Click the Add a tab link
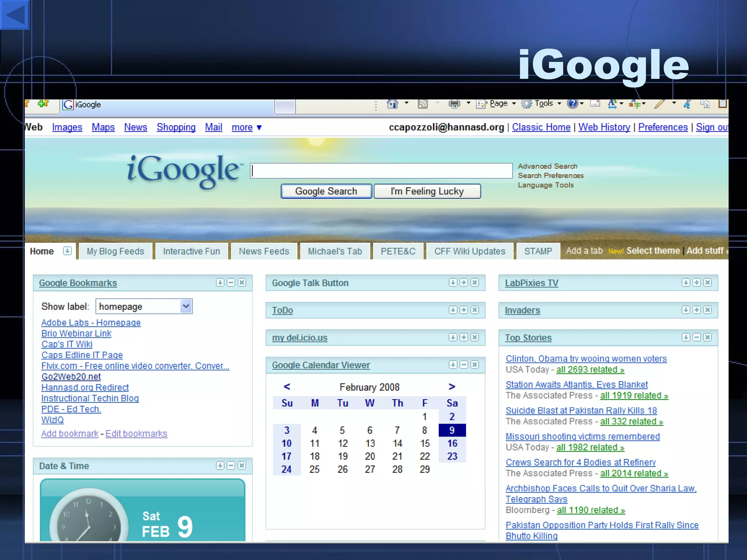This screenshot has height=560, width=747. tap(584, 251)
